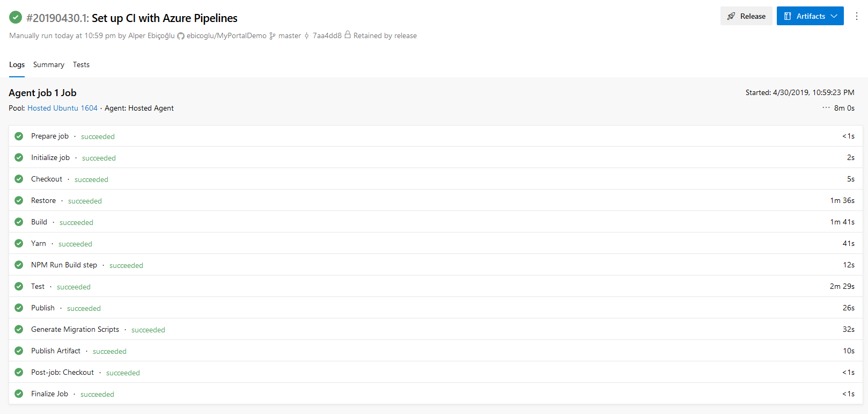868x414 pixels.
Task: Click the green check icon for Finalize Job
Action: pos(19,394)
